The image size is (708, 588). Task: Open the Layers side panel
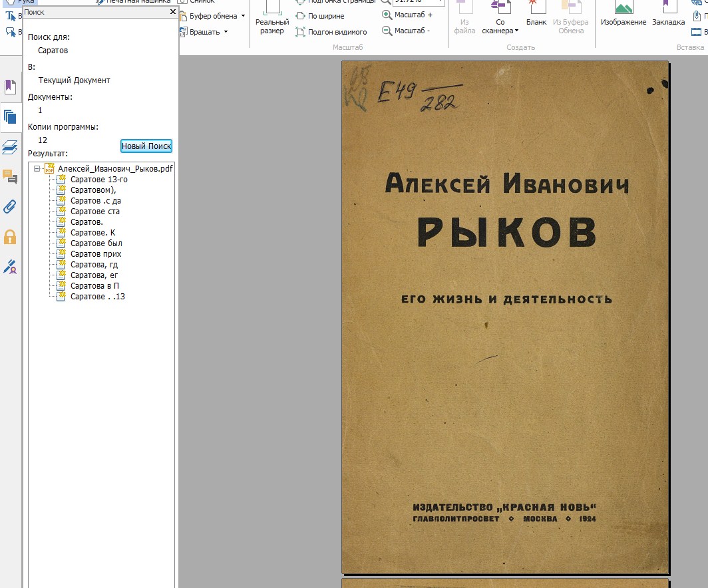(x=10, y=147)
